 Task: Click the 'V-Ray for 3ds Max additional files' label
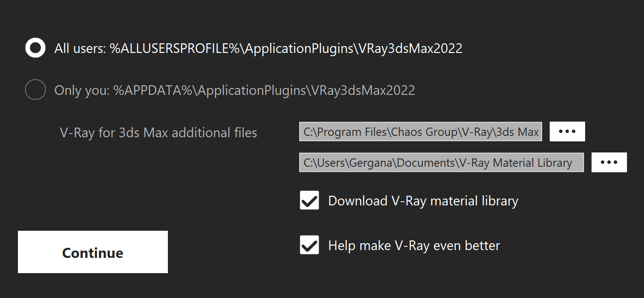(158, 133)
